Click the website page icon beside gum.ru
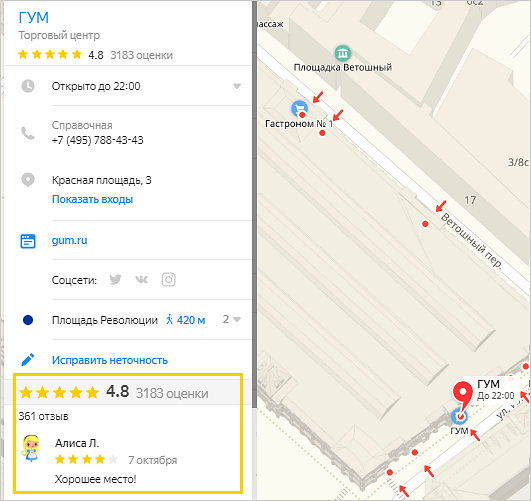531x501 pixels. (28, 241)
